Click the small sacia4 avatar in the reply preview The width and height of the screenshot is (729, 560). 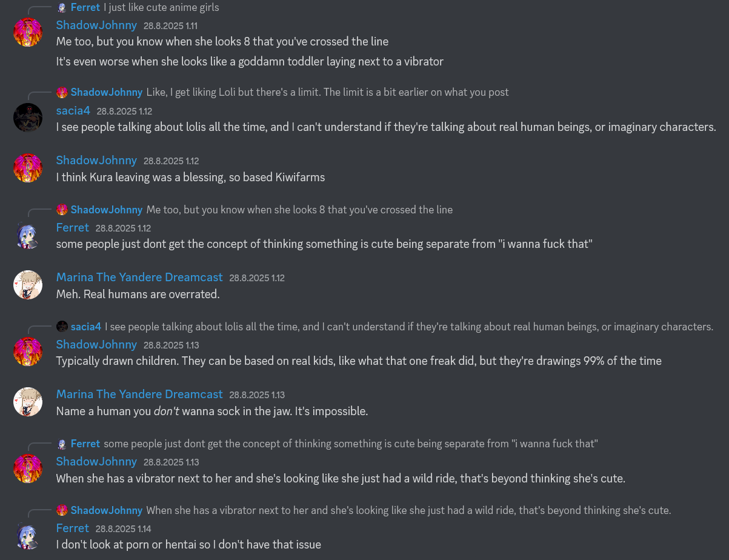click(x=62, y=327)
